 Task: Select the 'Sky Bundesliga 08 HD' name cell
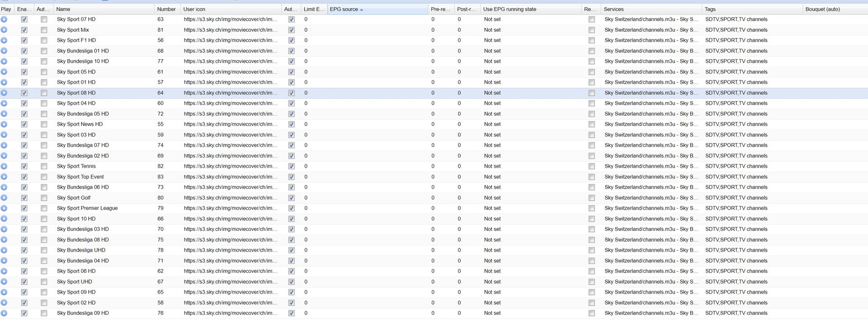tap(104, 240)
